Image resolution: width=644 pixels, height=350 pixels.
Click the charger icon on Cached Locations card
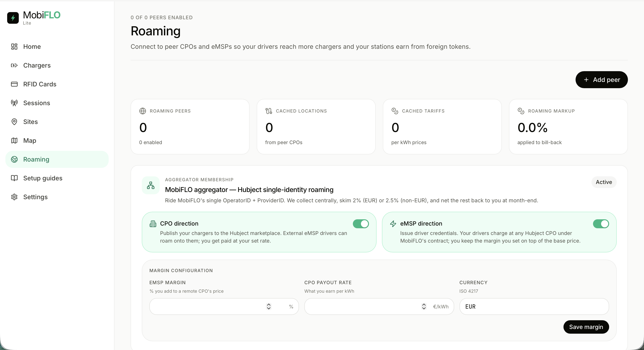(269, 111)
